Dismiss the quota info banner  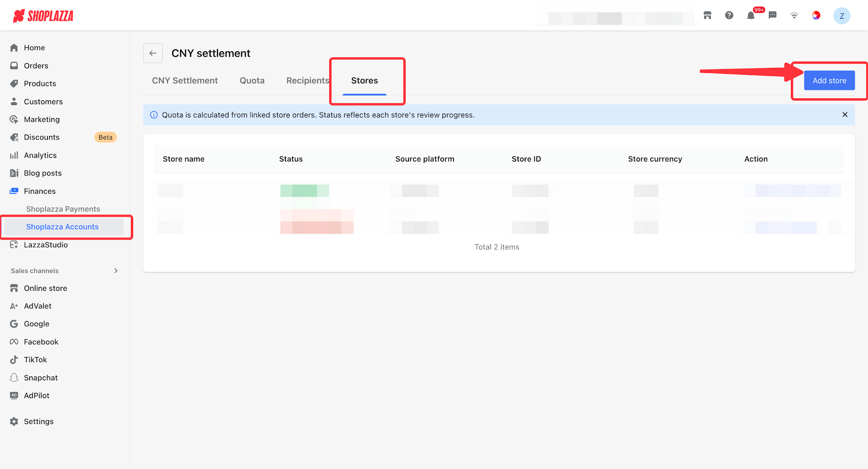click(845, 114)
